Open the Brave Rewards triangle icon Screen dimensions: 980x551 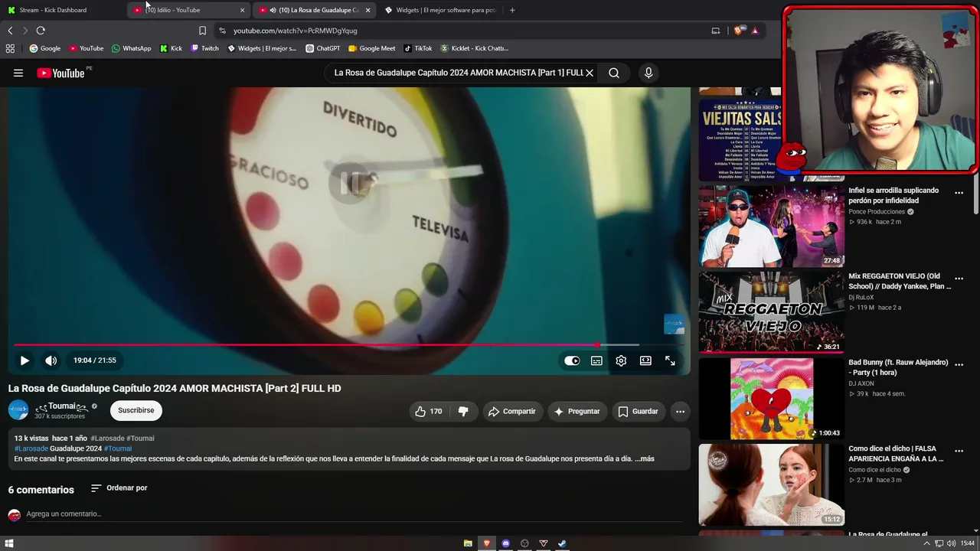(755, 31)
